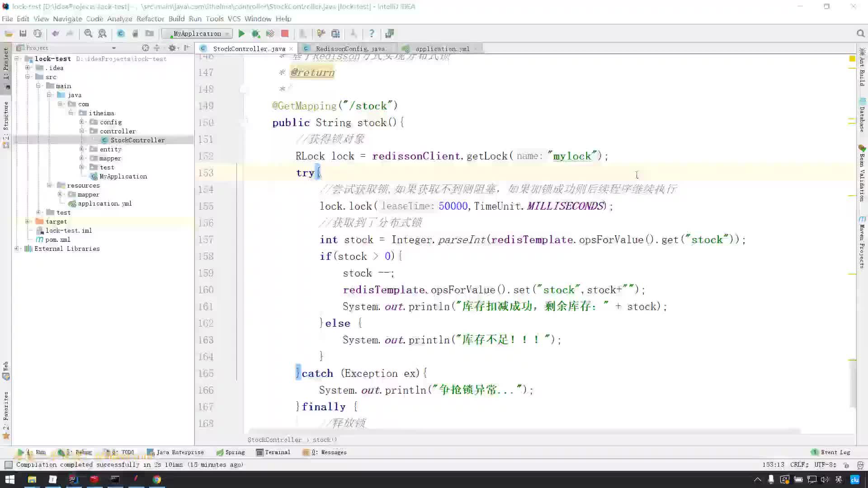Expand the entity package
Viewport: 868px width, 488px height.
coord(82,149)
